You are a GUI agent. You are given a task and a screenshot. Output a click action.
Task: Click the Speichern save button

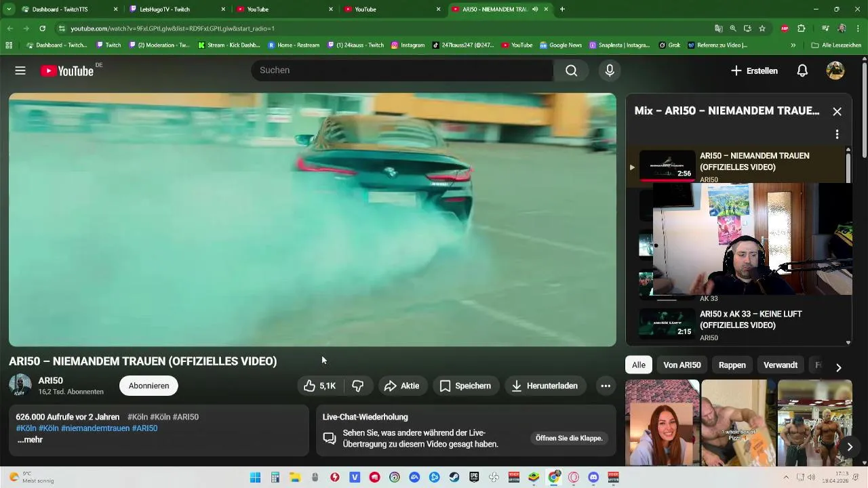point(466,386)
